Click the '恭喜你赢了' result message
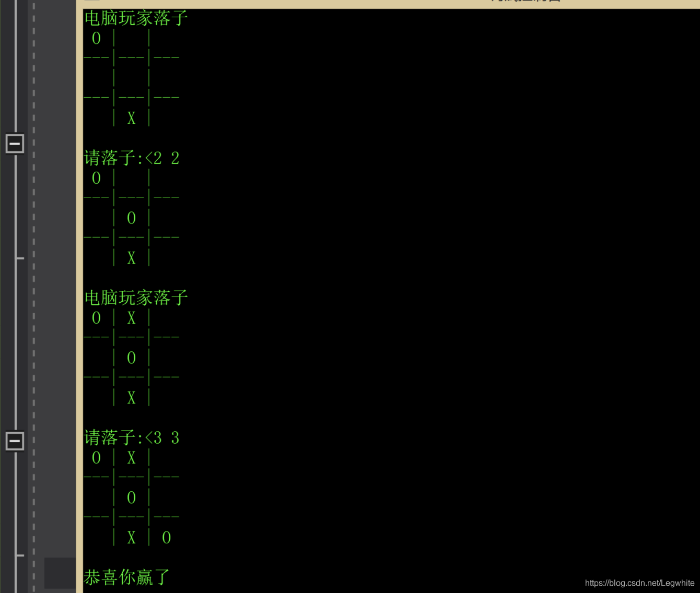Screen dimensions: 700x593 (x=127, y=577)
